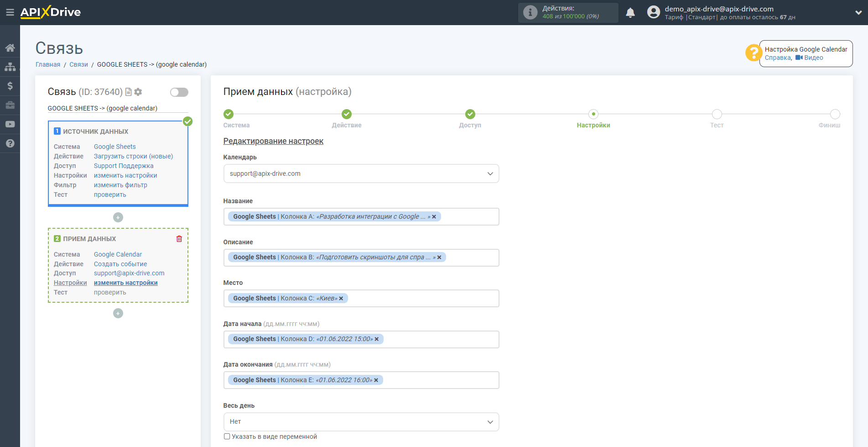Go to the Действие step
The width and height of the screenshot is (868, 447).
coord(347,114)
